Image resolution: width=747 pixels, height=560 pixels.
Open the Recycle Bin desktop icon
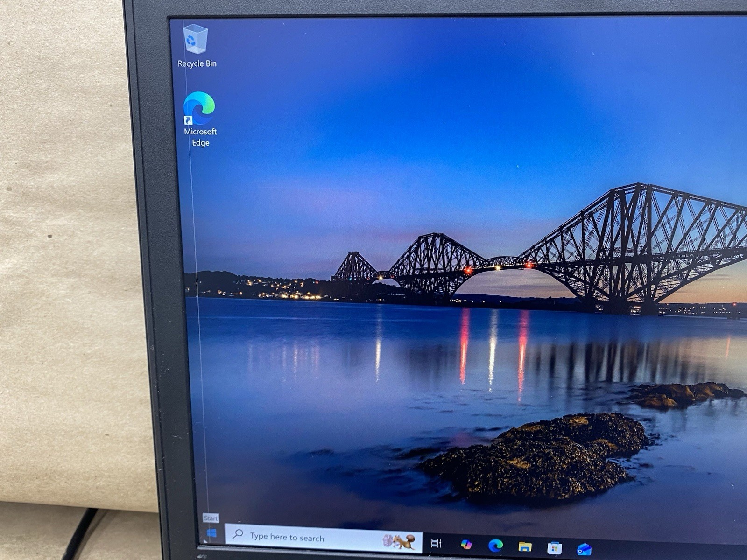[x=197, y=46]
